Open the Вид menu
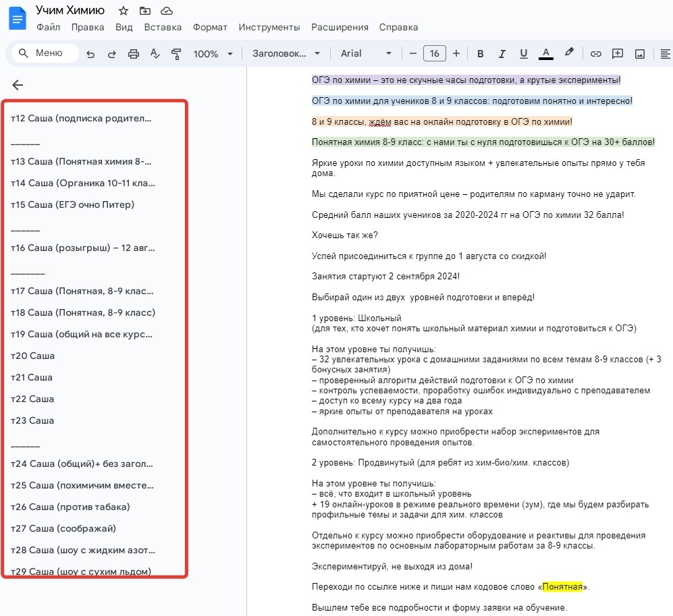The width and height of the screenshot is (673, 616). pos(124,27)
